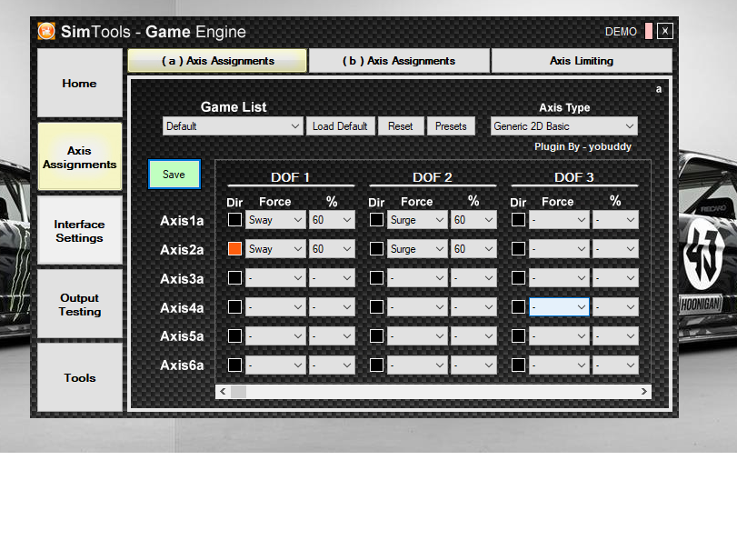Click the DOF 1 column heading
The height and width of the screenshot is (560, 737).
coord(290,177)
